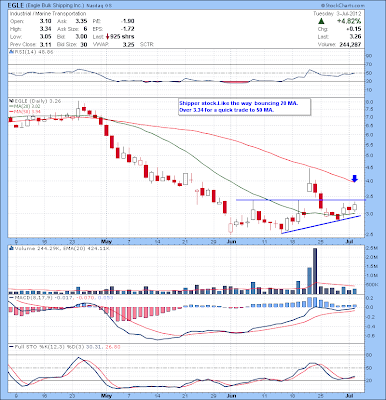Click the small chart icon beside RSI(14)

11,52
